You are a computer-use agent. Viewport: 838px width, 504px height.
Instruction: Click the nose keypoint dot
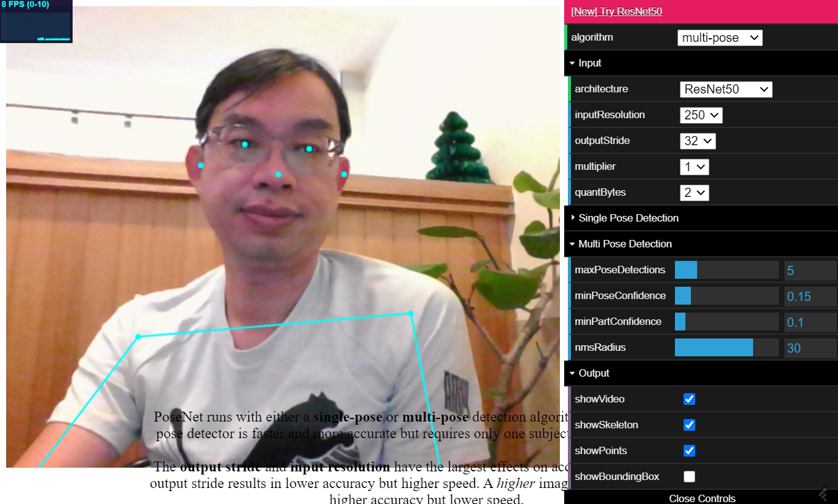click(x=278, y=175)
